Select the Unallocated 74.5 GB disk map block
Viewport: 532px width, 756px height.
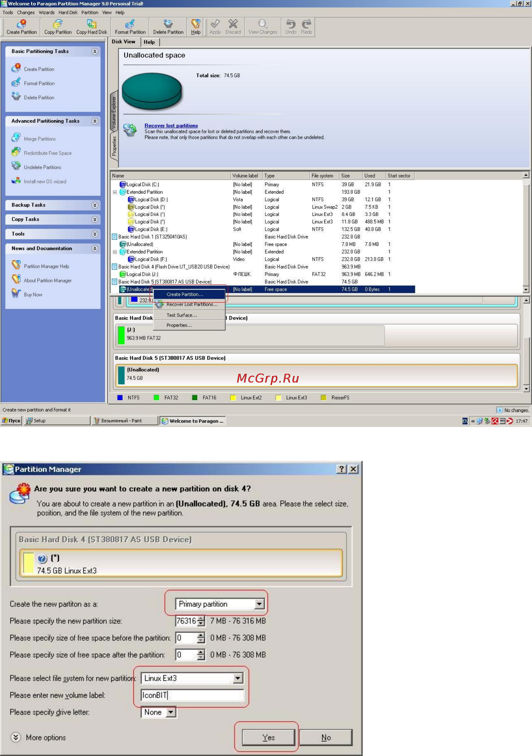[316, 375]
